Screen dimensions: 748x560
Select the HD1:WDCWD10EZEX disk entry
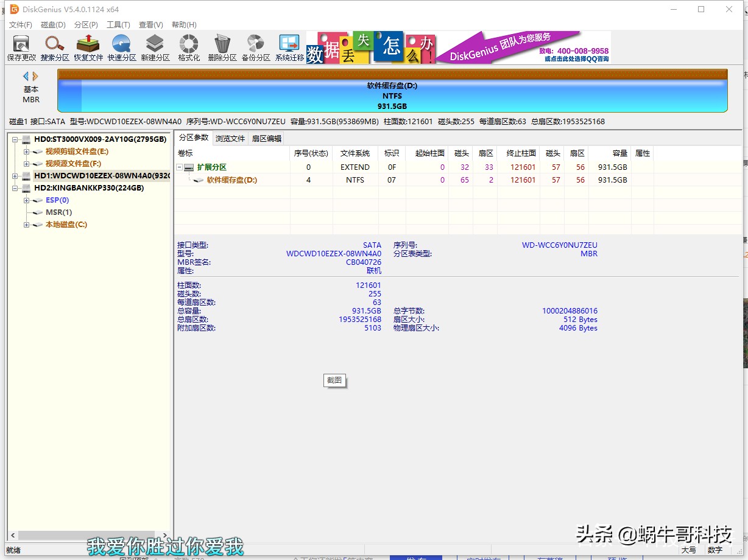point(102,176)
